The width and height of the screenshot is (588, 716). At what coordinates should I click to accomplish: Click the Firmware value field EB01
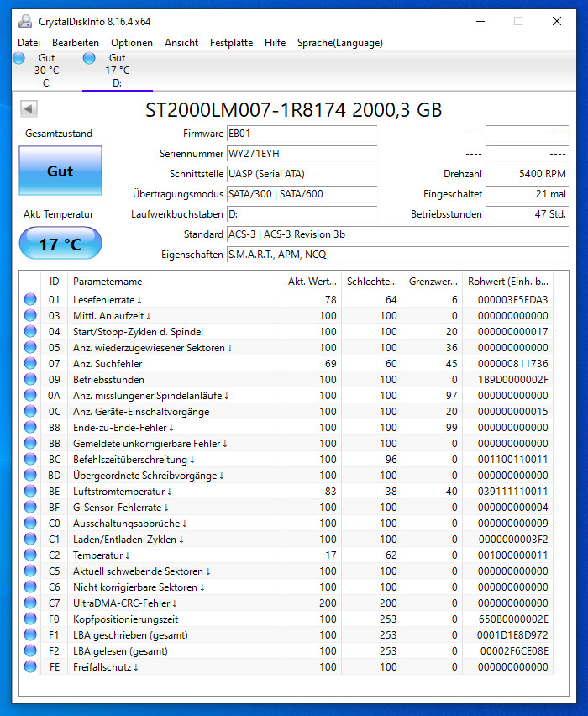[x=302, y=134]
